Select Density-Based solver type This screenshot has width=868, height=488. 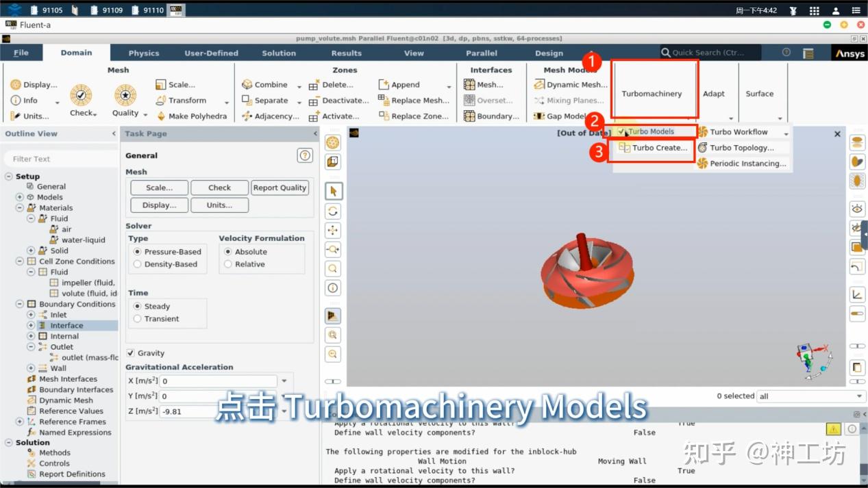pyautogui.click(x=138, y=264)
